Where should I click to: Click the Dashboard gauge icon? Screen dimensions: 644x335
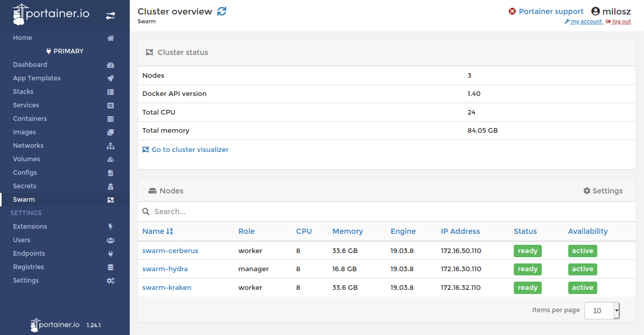click(x=111, y=65)
